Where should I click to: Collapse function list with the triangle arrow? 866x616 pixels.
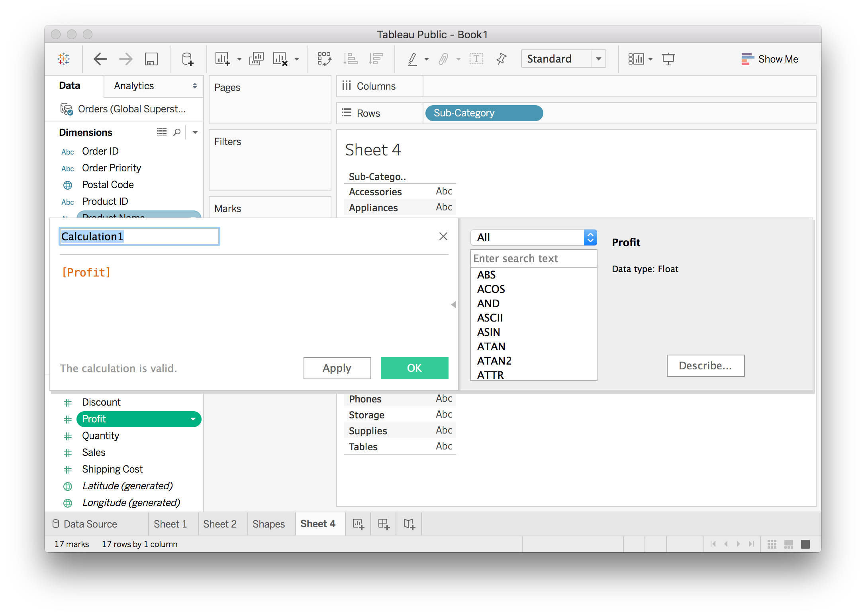(x=453, y=305)
